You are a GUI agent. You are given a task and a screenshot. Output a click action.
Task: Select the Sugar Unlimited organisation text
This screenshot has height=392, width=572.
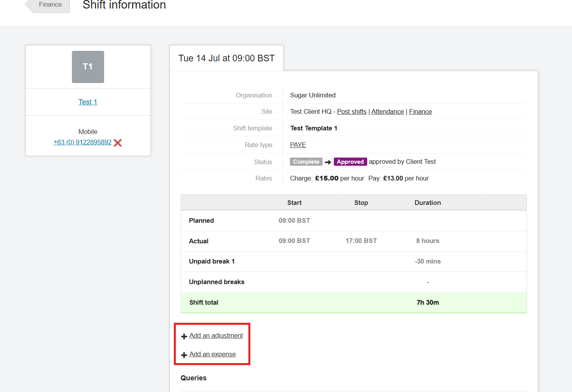pyautogui.click(x=313, y=95)
